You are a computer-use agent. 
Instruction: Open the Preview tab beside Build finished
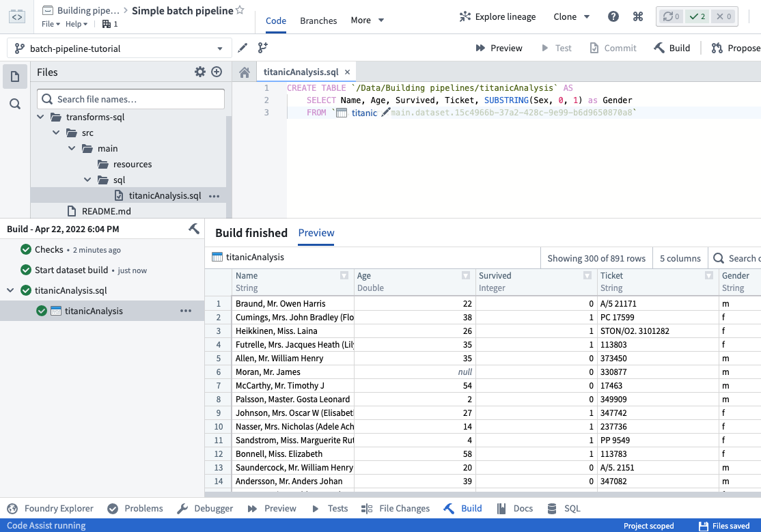pyautogui.click(x=316, y=233)
